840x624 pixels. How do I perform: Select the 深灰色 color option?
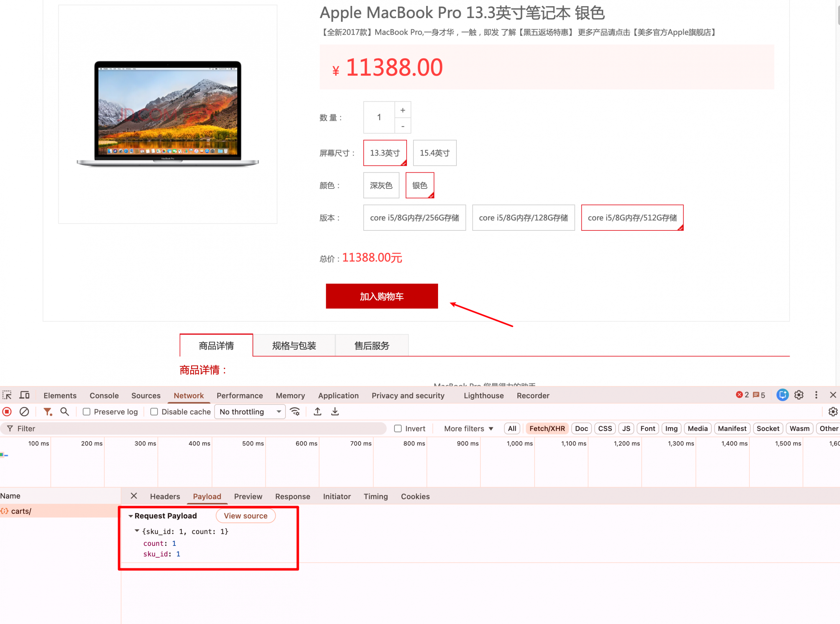[381, 185]
